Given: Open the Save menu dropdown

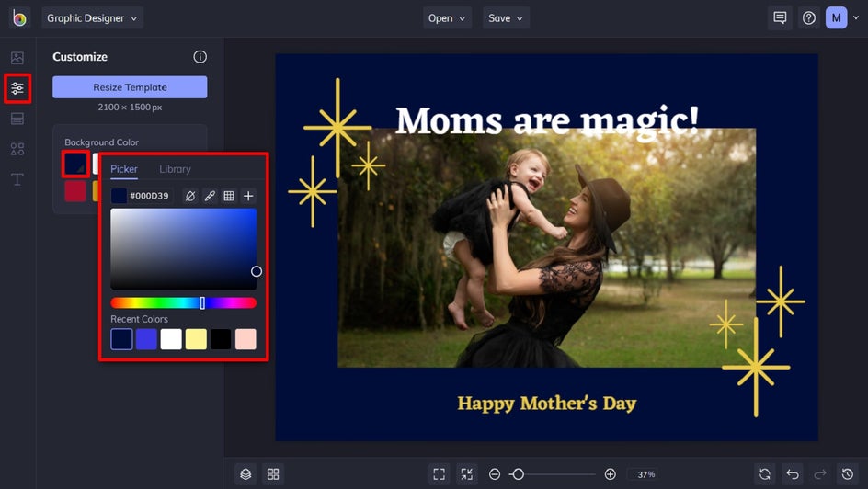Looking at the screenshot, I should point(506,17).
